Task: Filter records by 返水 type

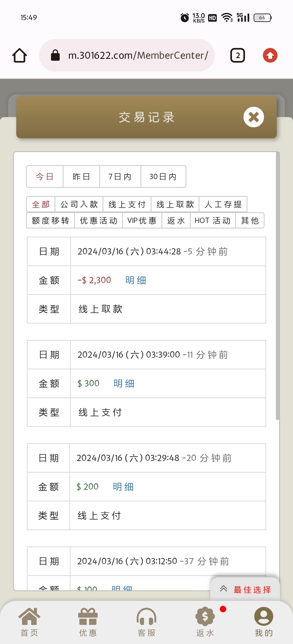Action: tap(176, 221)
